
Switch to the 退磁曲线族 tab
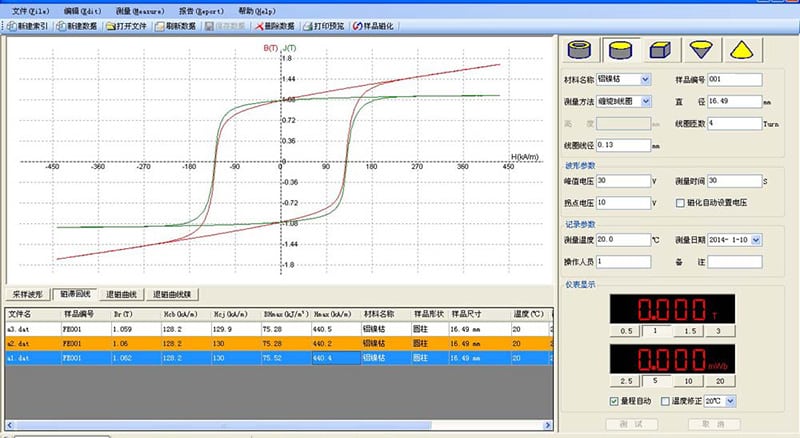click(x=172, y=295)
